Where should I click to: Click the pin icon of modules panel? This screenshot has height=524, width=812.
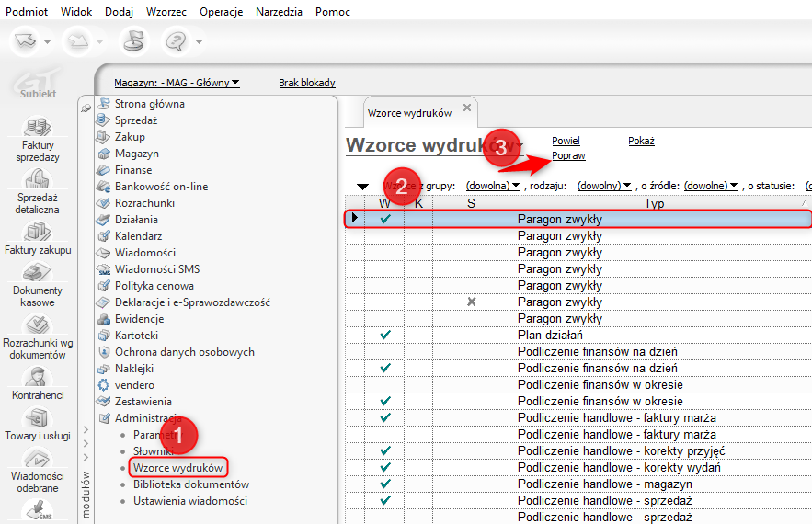click(86, 108)
